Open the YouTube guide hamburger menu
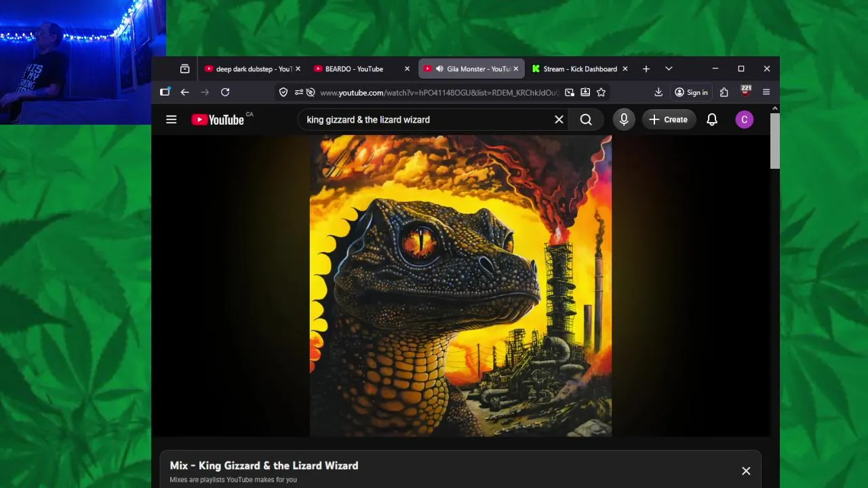This screenshot has height=488, width=868. pos(171,119)
